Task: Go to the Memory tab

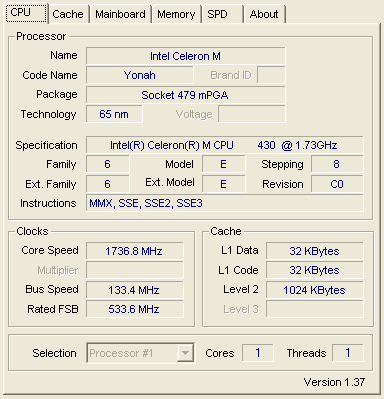Action: tap(177, 14)
